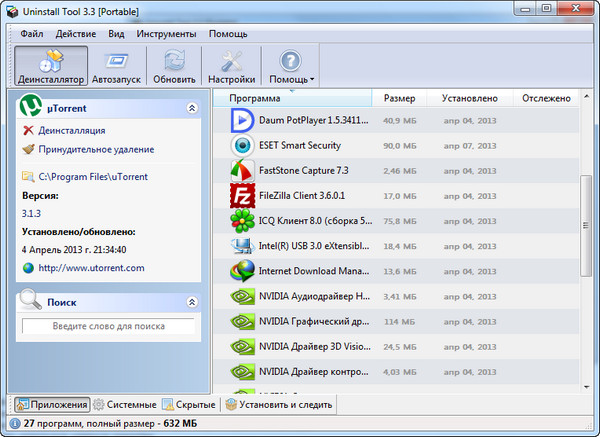Image resolution: width=600 pixels, height=437 pixels.
Task: Click the 114 МБ size cell
Action: pyautogui.click(x=399, y=322)
